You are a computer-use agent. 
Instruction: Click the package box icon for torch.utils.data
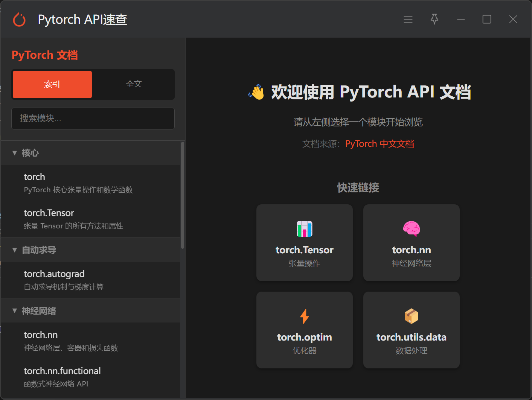411,316
